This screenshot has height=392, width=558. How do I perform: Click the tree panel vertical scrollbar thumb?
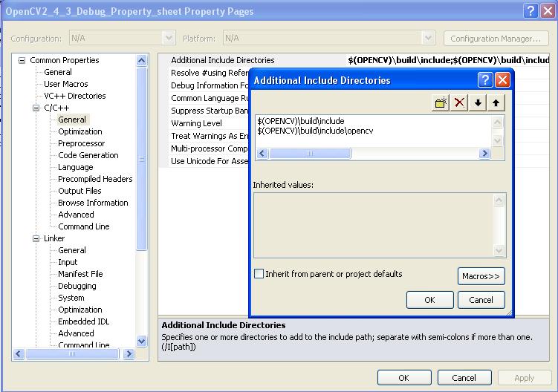pyautogui.click(x=141, y=159)
